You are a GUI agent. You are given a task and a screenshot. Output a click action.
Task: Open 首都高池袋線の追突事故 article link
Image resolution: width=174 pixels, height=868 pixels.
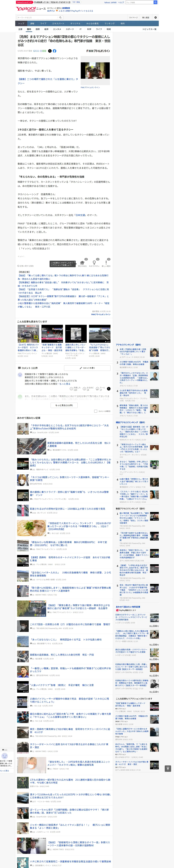pyautogui.click(x=78, y=444)
